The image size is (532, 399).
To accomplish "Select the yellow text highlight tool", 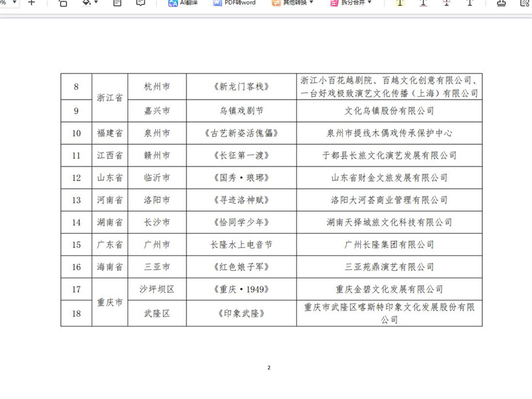I will click(x=400, y=3).
